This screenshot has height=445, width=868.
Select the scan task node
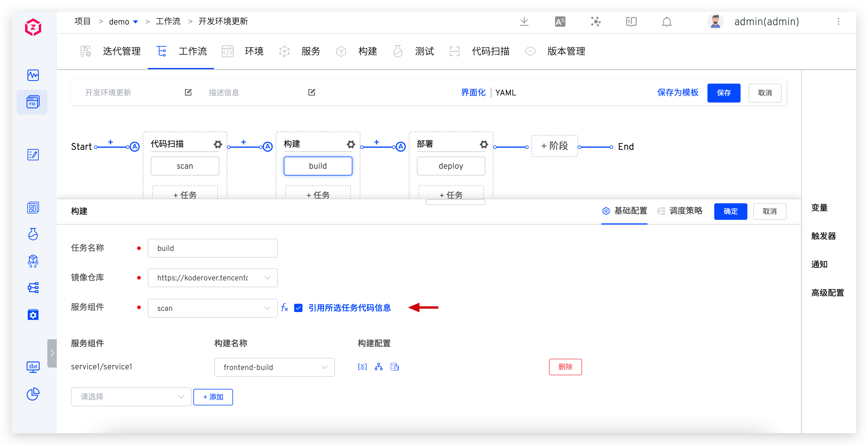pos(185,166)
